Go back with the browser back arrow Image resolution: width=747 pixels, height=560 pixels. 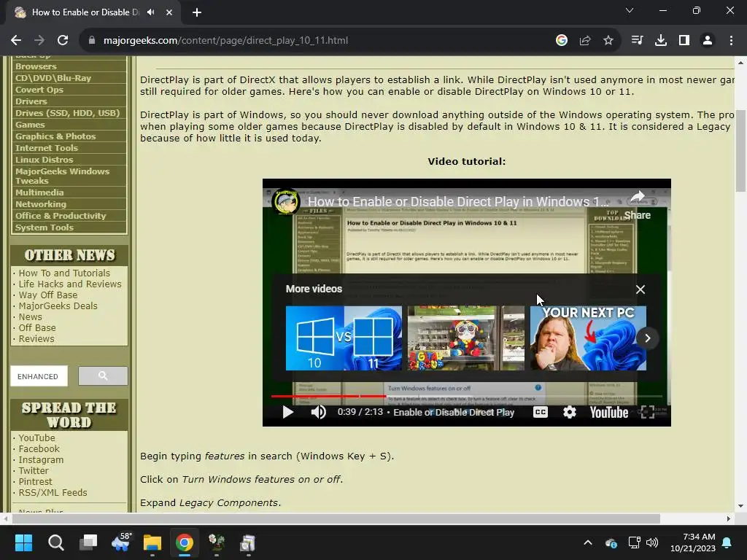pos(16,41)
